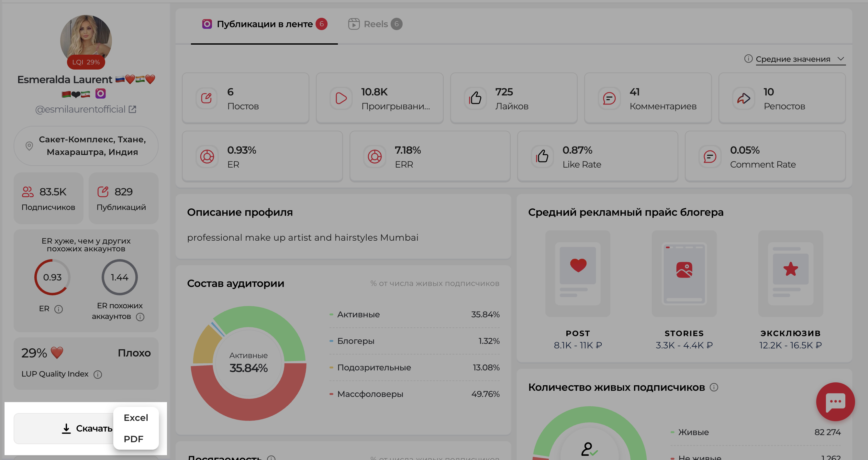Click the info icon next to ER label

click(59, 309)
